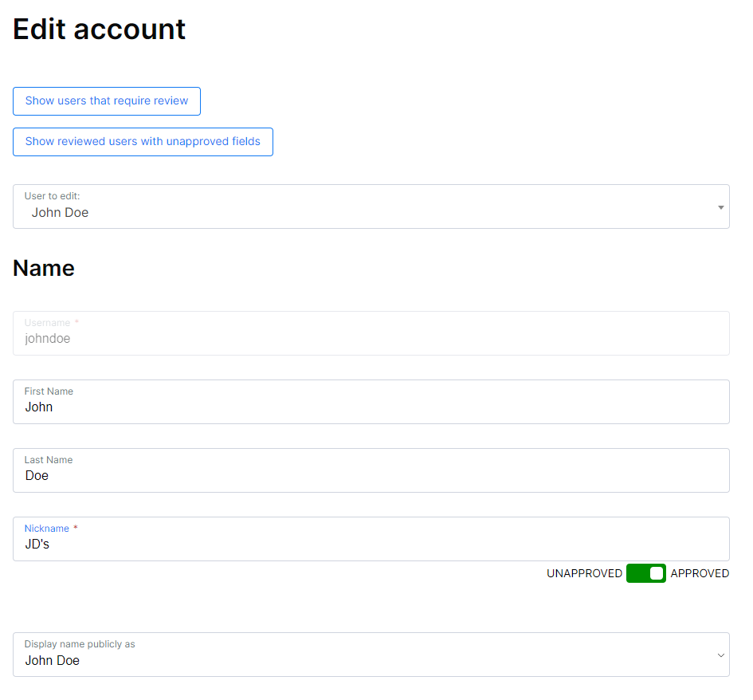
Task: Focus the Nickname field containing JD's
Action: (371, 539)
